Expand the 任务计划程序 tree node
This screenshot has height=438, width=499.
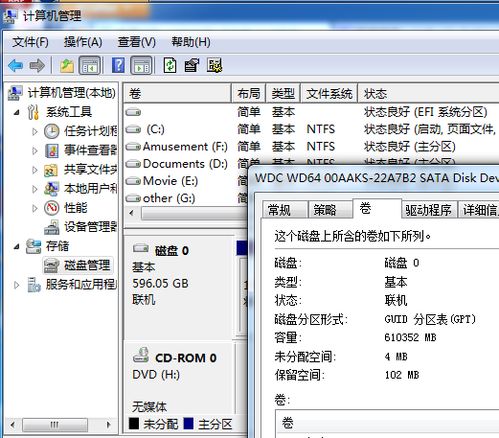click(35, 131)
